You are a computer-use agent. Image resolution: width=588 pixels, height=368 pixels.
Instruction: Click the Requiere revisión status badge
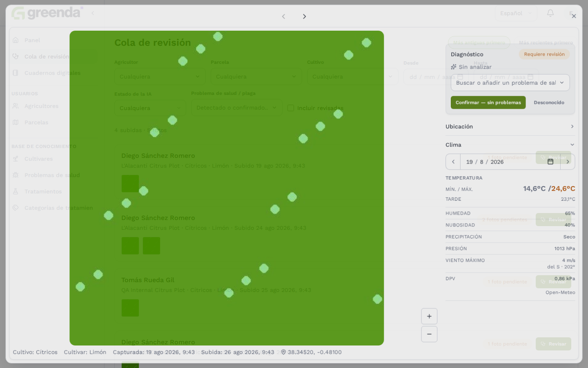click(544, 54)
